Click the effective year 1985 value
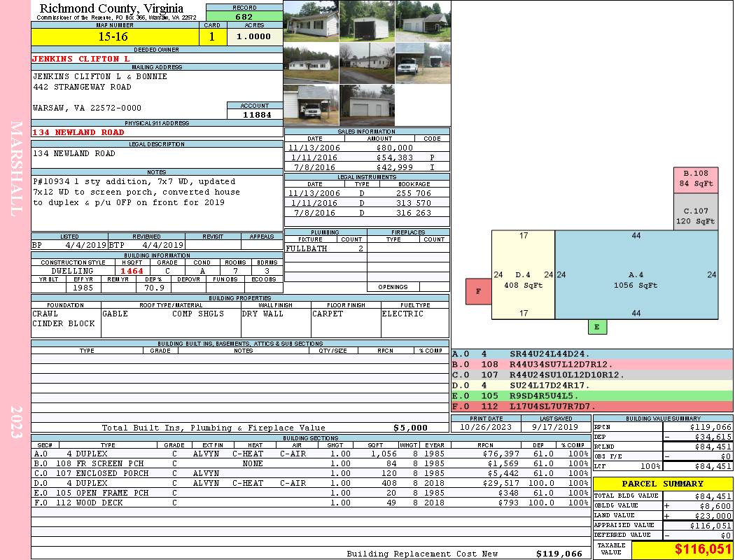Screen dimensions: 735x560 point(83,288)
